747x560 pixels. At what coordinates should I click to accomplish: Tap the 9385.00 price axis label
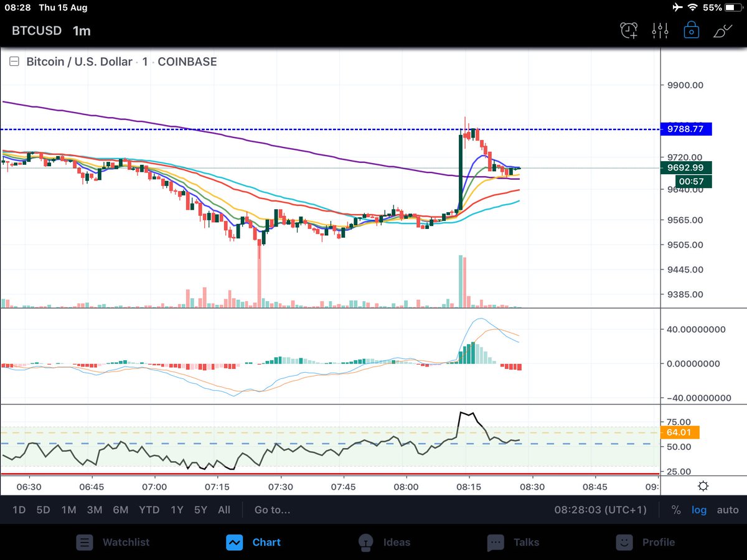click(687, 295)
